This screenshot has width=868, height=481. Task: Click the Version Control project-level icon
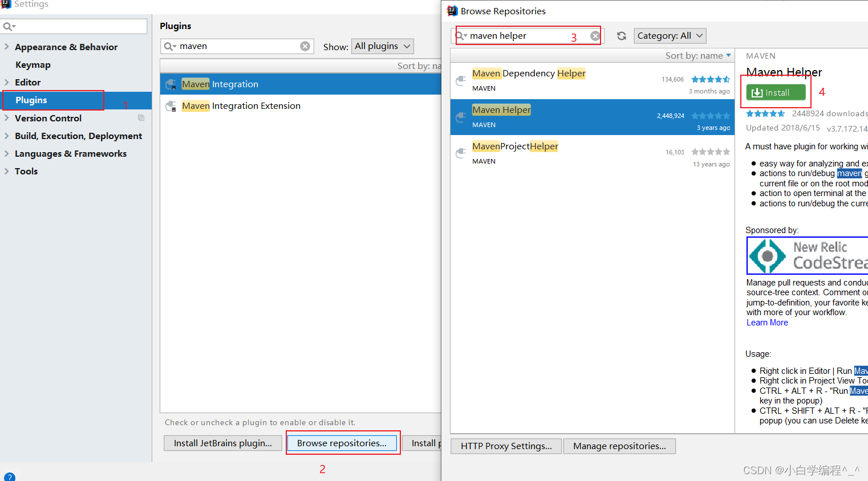(141, 118)
